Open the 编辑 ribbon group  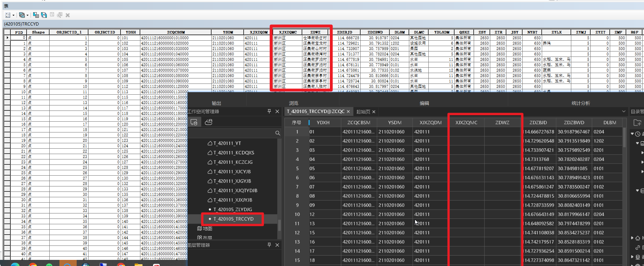(x=424, y=103)
